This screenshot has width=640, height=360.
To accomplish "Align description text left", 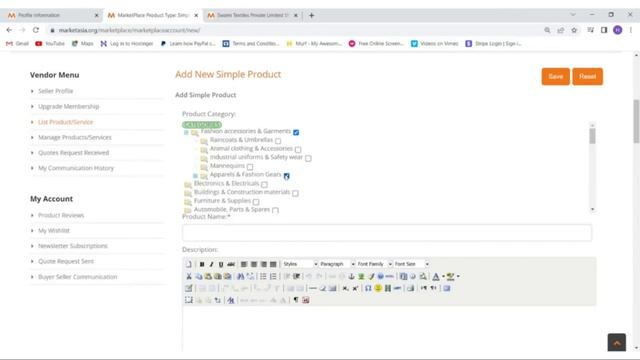I will pyautogui.click(x=244, y=264).
